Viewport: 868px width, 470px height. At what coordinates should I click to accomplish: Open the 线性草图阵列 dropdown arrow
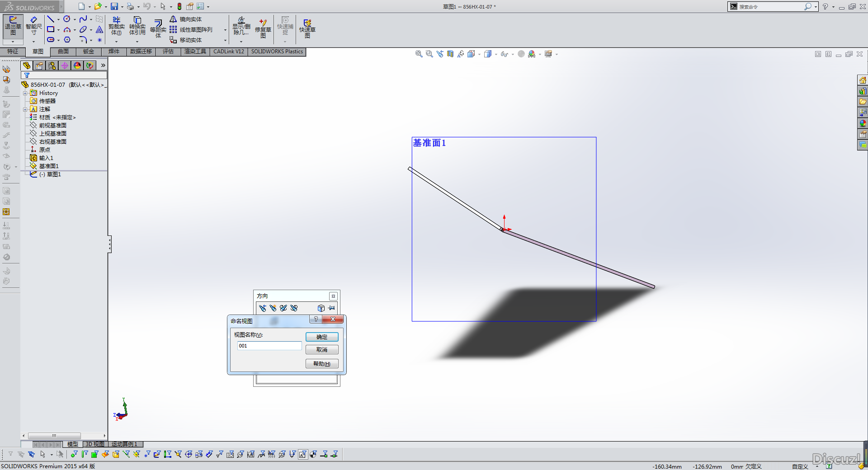pyautogui.click(x=225, y=30)
